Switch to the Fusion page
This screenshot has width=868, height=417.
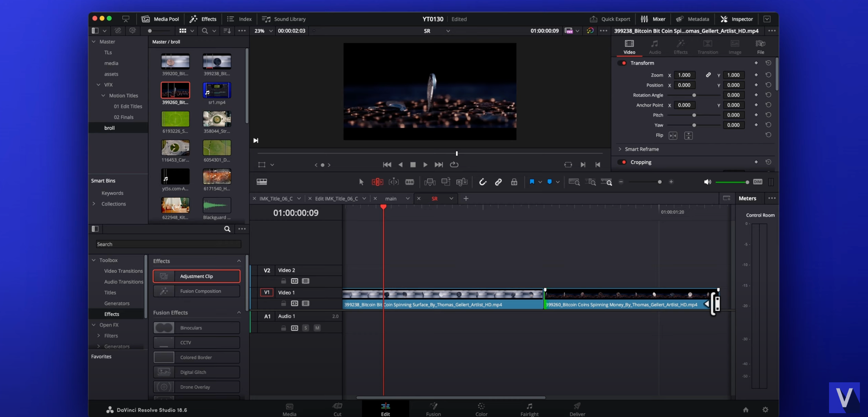coord(433,409)
